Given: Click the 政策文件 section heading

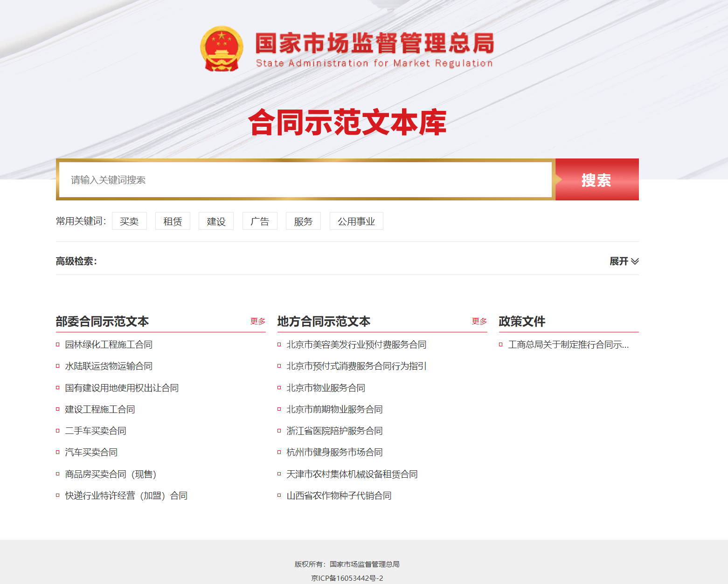Looking at the screenshot, I should pos(522,321).
